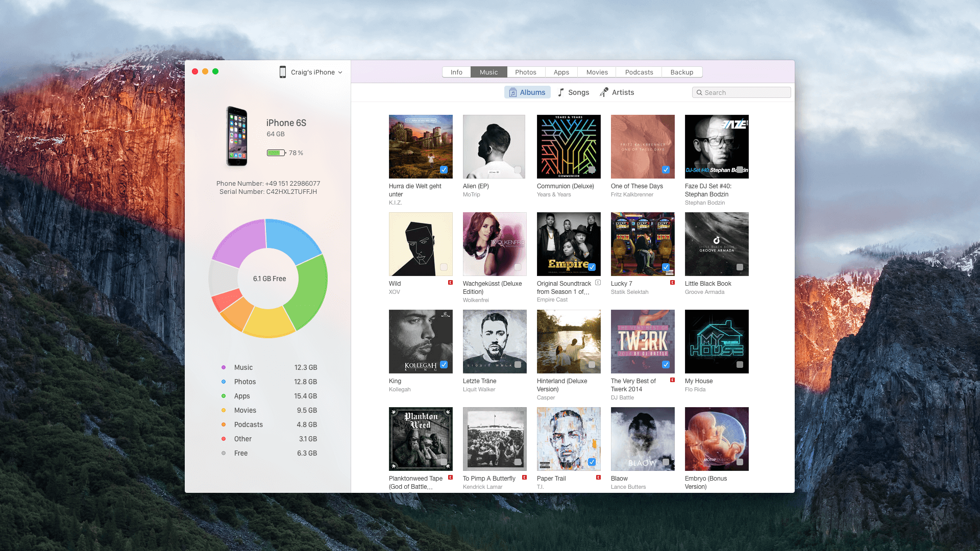Click the iPhone device icon in header
Viewport: 980px width, 551px height.
282,72
